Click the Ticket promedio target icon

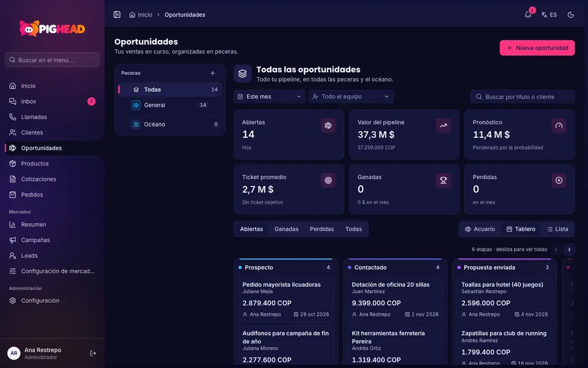click(x=328, y=180)
